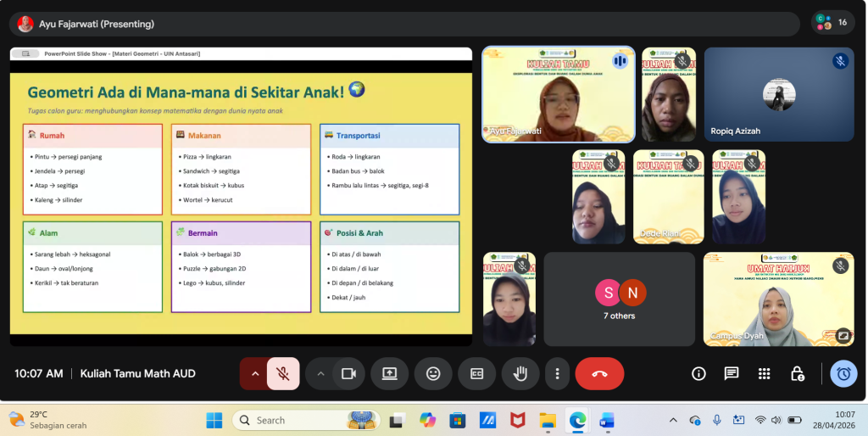Click the 'Rumah' card heading
Viewport: 868px width, 436px height.
(52, 135)
